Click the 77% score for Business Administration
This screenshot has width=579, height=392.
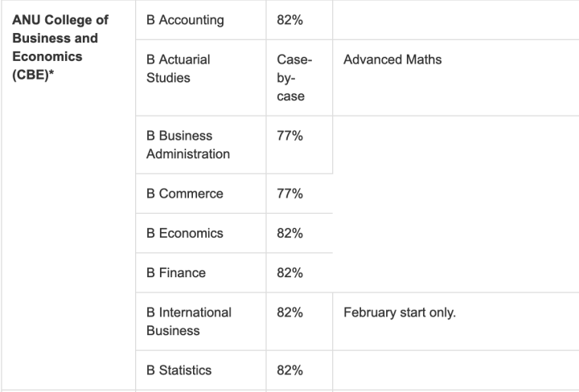289,136
